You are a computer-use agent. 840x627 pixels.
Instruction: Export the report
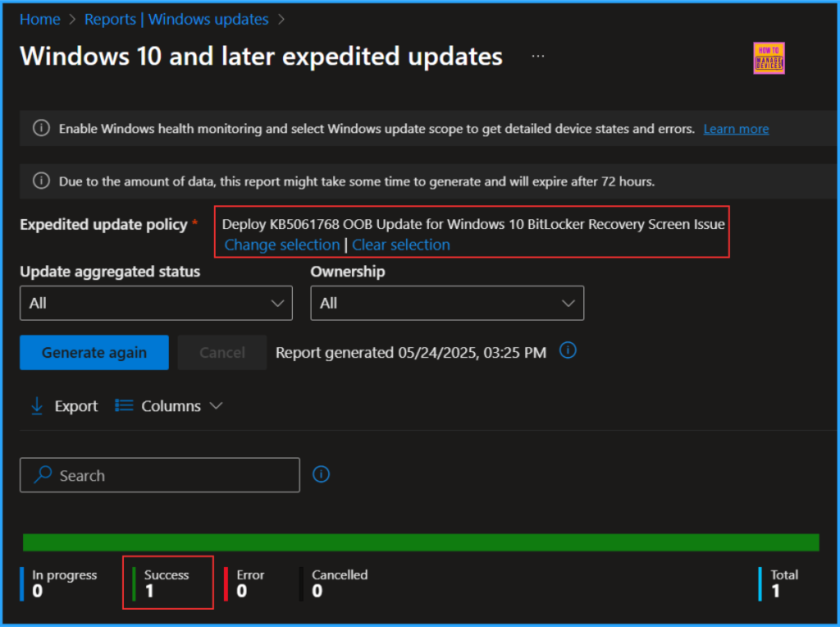pos(75,405)
